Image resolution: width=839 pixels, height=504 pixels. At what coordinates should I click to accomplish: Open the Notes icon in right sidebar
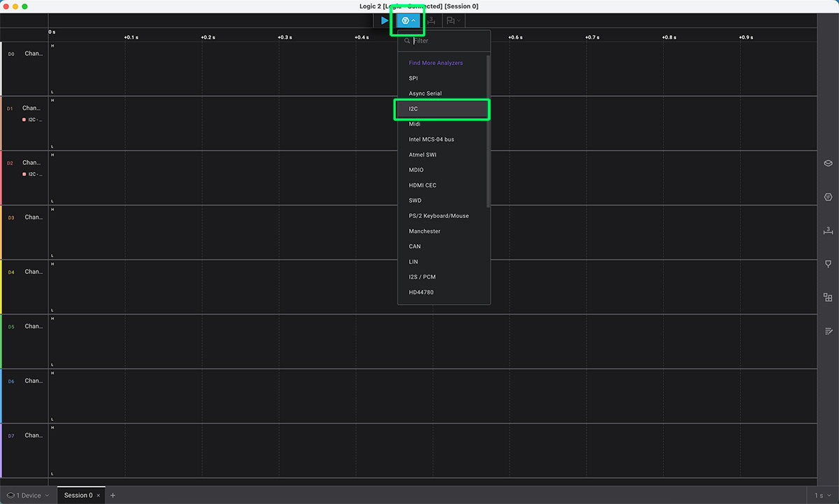point(828,331)
